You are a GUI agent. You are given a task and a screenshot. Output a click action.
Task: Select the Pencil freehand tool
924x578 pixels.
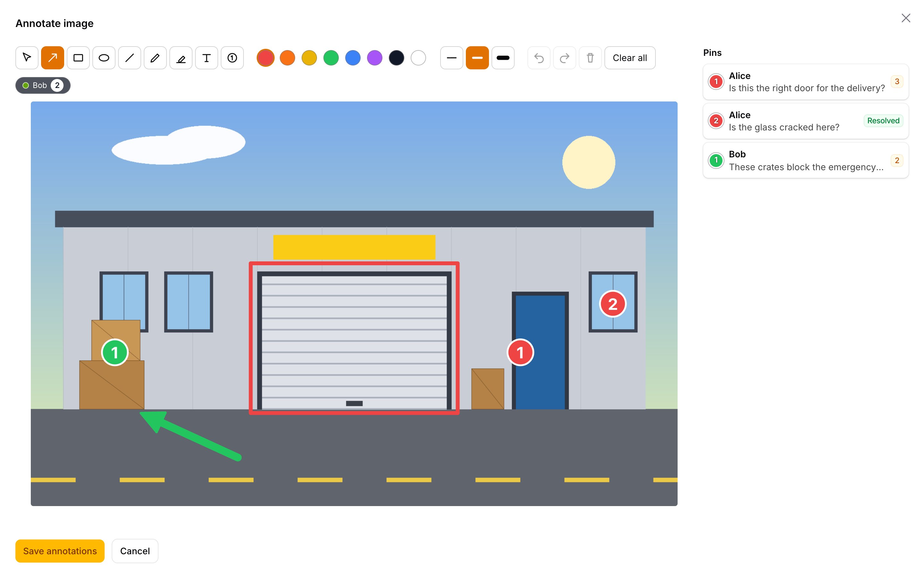click(155, 58)
